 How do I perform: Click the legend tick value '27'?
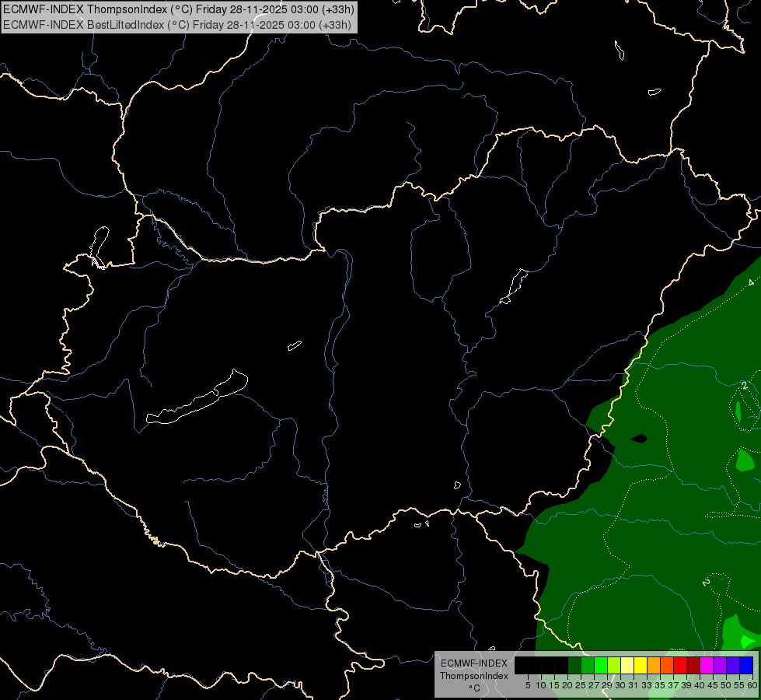coord(594,685)
